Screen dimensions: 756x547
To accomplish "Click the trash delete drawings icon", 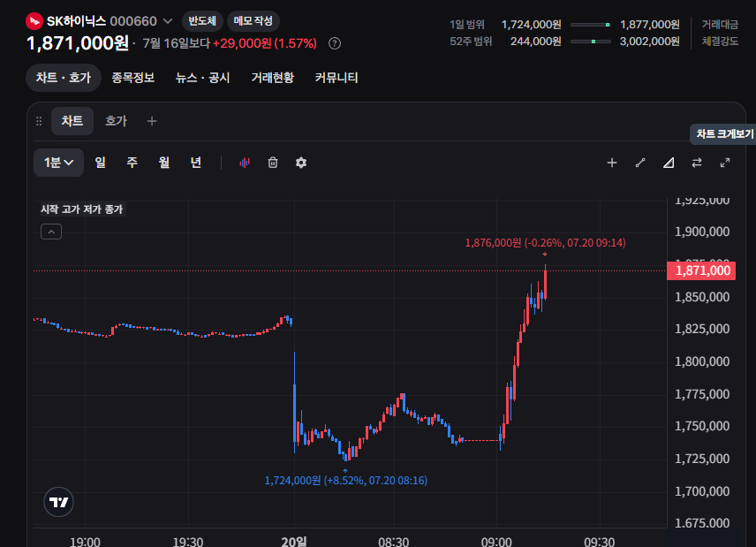I will tap(273, 163).
